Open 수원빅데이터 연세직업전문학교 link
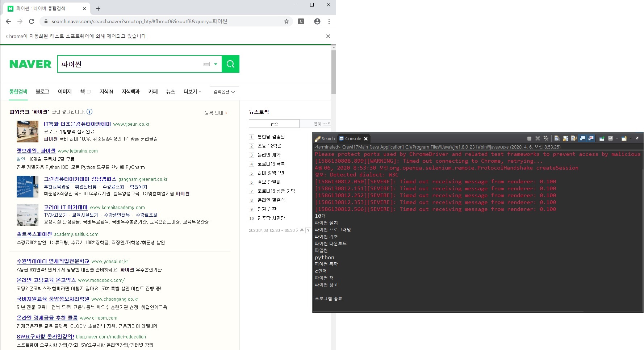 53,261
